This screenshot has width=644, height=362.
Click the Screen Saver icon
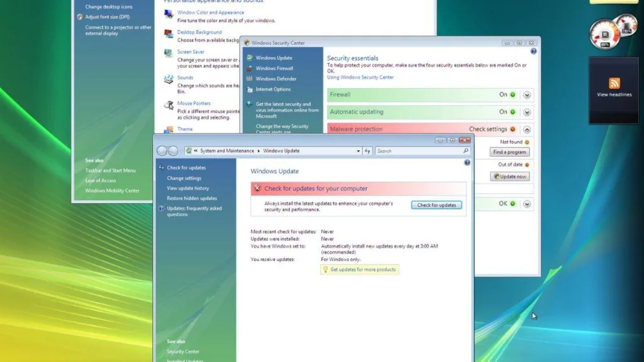point(169,53)
